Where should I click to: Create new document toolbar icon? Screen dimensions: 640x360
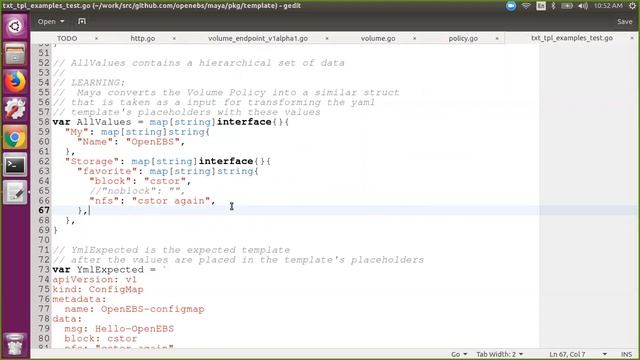(x=82, y=21)
